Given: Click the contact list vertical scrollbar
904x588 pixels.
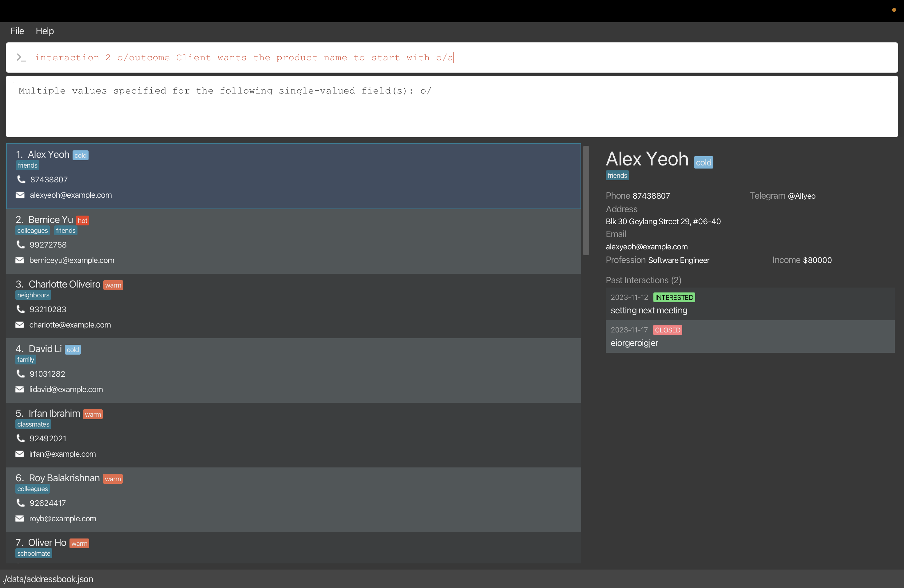Looking at the screenshot, I should click(586, 201).
